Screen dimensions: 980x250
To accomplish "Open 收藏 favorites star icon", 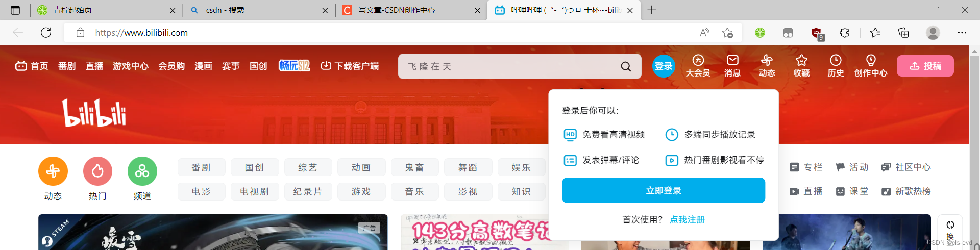I will tap(801, 66).
